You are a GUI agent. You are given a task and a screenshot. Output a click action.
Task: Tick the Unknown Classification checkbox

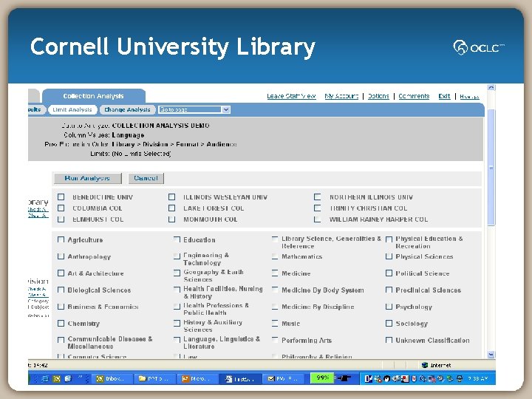tap(389, 340)
